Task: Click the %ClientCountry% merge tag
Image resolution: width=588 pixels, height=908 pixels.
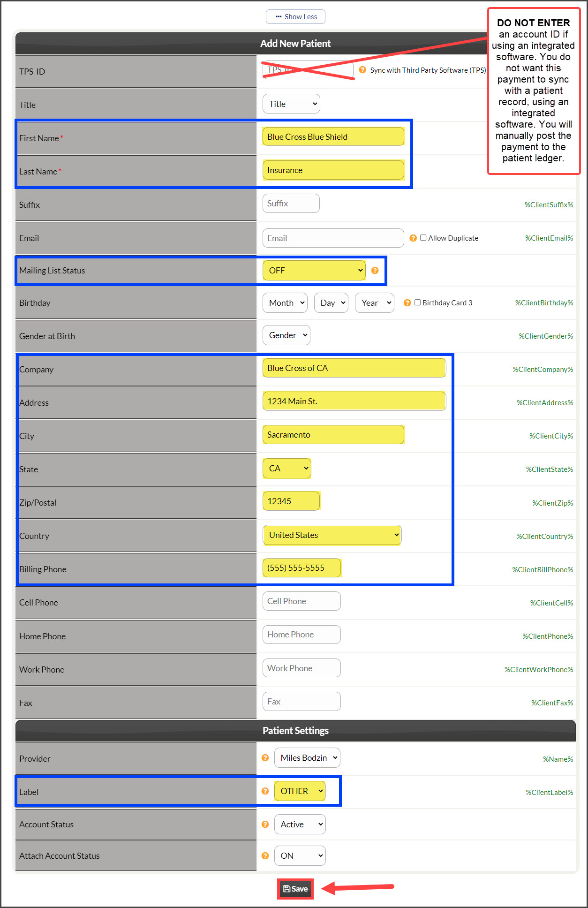Action: (x=545, y=537)
